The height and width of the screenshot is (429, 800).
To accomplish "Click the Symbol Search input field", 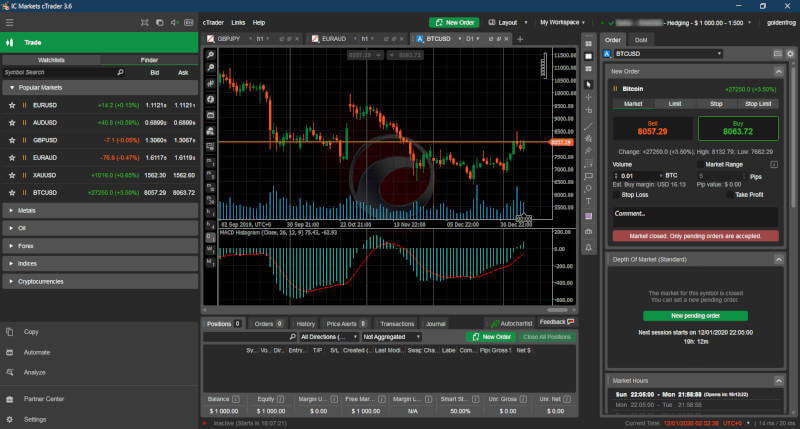I will pyautogui.click(x=60, y=73).
